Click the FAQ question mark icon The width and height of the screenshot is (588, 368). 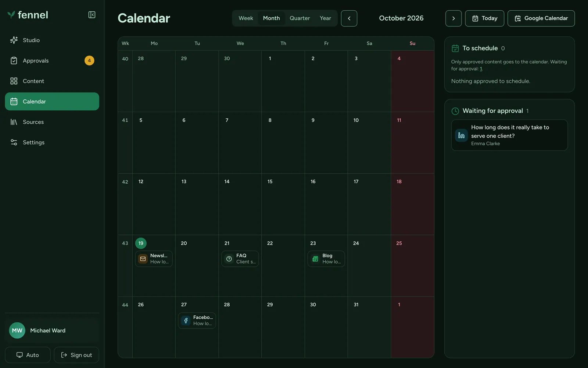tap(229, 259)
